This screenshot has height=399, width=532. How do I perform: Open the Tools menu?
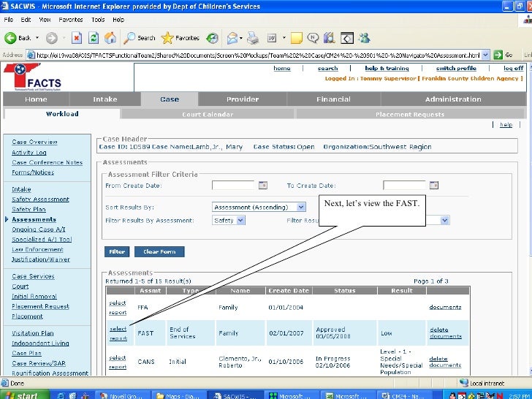(x=98, y=20)
